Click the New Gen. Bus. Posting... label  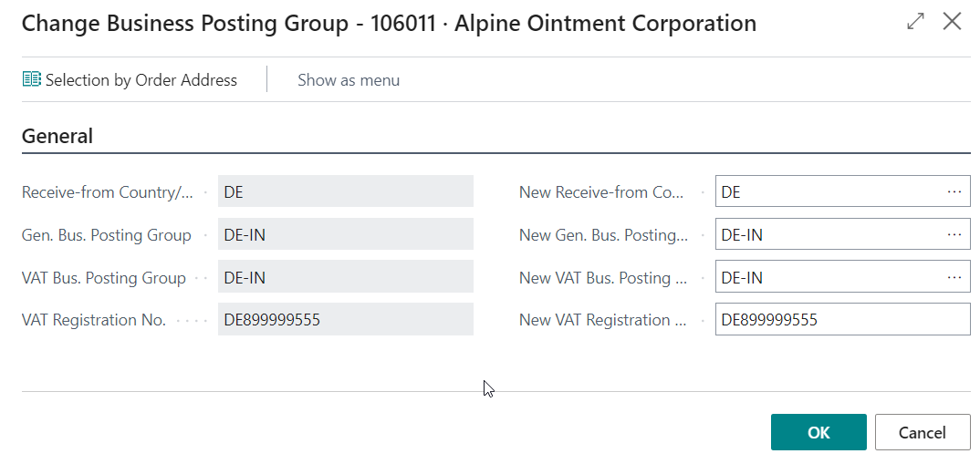603,235
